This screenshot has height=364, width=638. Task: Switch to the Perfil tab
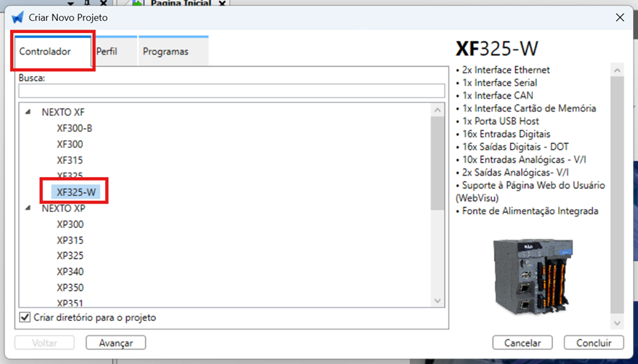pos(107,51)
